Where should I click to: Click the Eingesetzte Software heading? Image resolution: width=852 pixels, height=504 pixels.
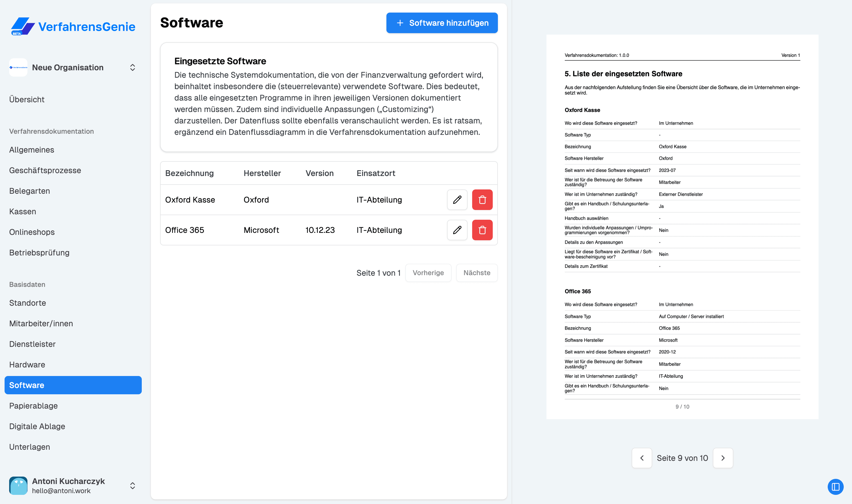point(220,61)
